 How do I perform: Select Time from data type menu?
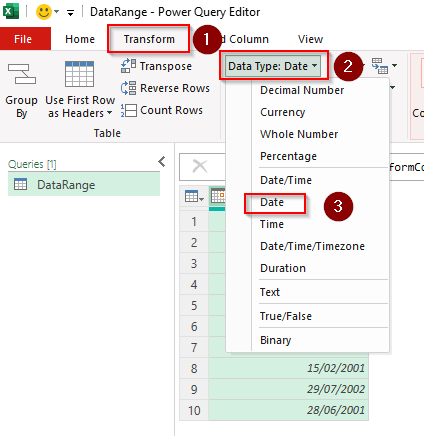point(272,224)
